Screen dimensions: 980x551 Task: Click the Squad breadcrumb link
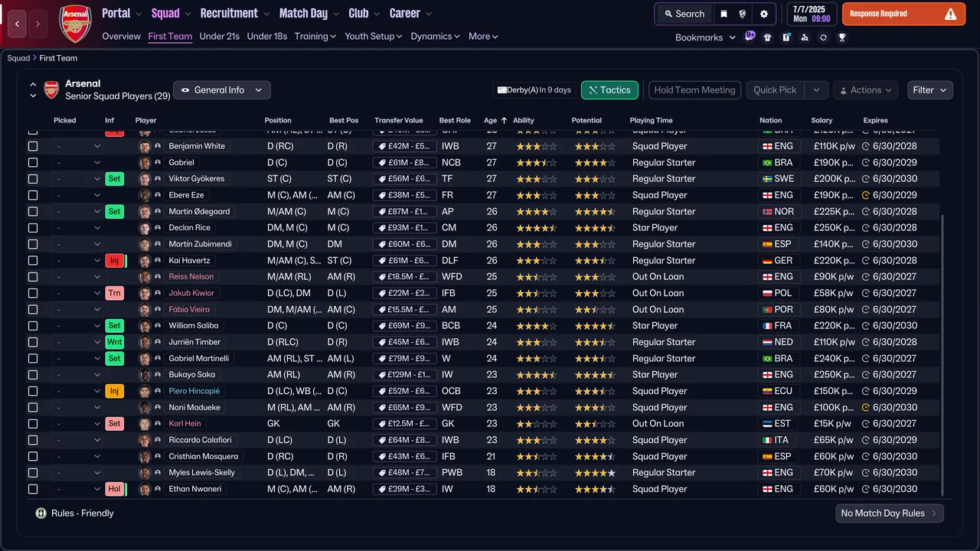coord(18,58)
